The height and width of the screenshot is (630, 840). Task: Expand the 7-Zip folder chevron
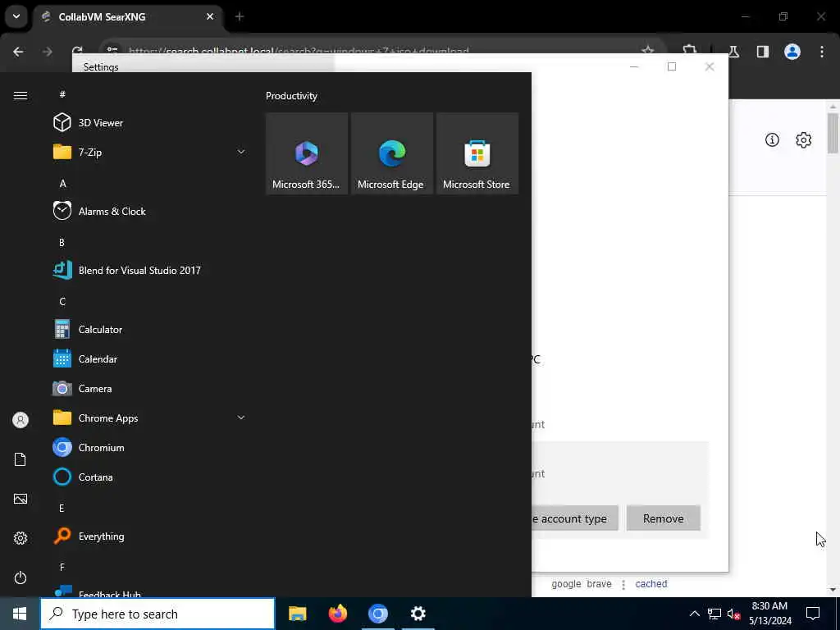241,152
